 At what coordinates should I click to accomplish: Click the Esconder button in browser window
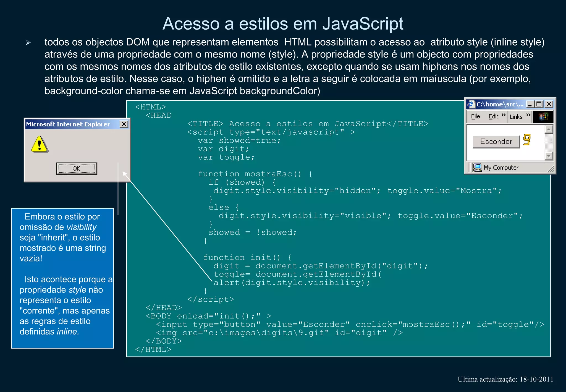(496, 142)
